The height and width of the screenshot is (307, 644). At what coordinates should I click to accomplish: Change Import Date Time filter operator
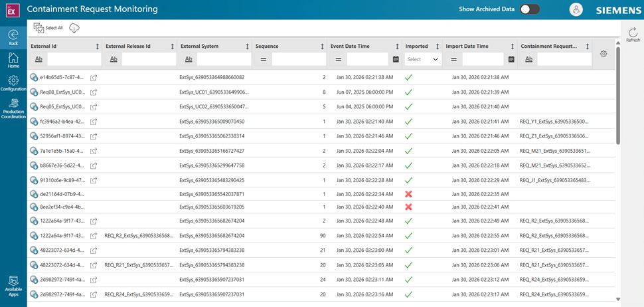[453, 59]
